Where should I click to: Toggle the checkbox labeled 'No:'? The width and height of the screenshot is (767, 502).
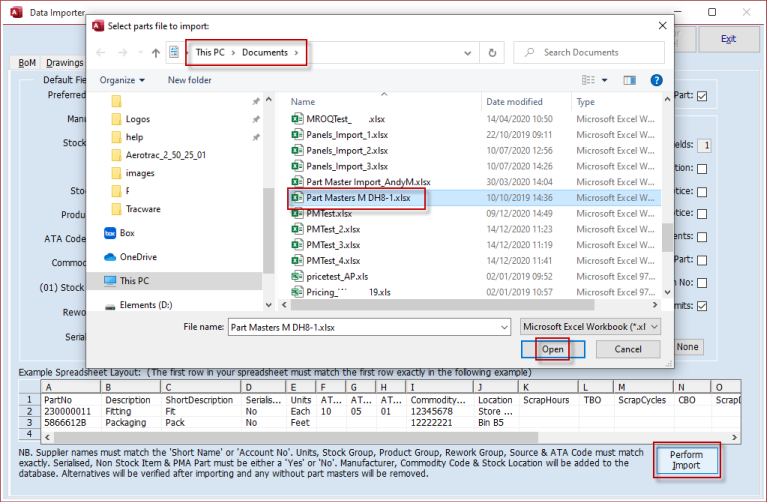click(702, 283)
